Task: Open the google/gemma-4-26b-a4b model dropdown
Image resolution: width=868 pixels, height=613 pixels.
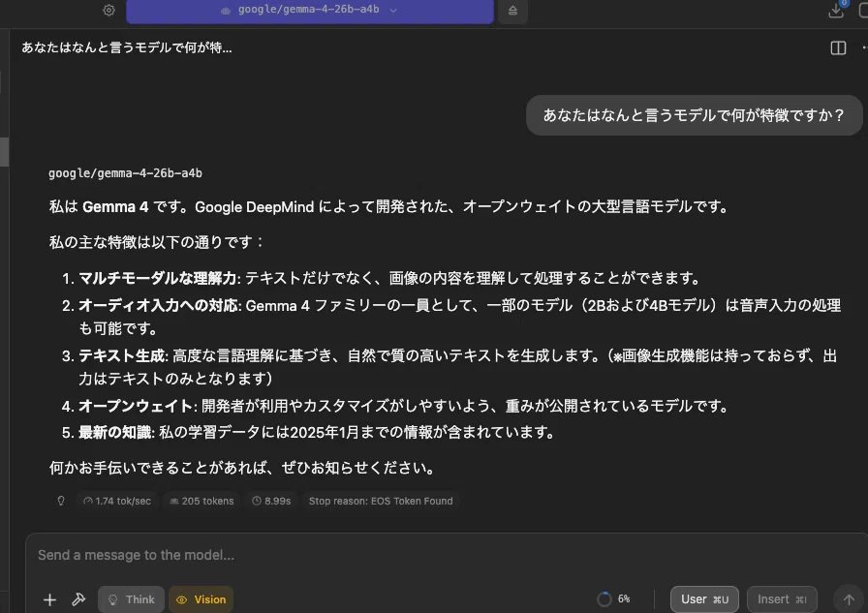Action: (x=309, y=11)
